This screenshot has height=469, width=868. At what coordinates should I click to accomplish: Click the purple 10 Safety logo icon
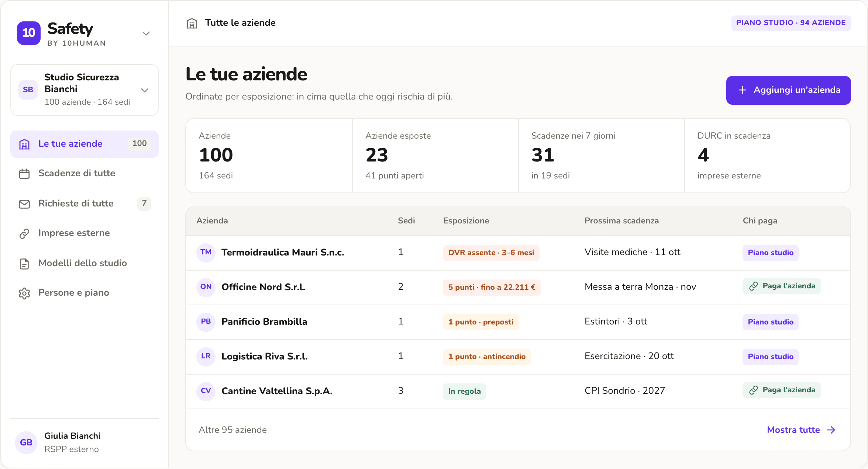pyautogui.click(x=29, y=33)
